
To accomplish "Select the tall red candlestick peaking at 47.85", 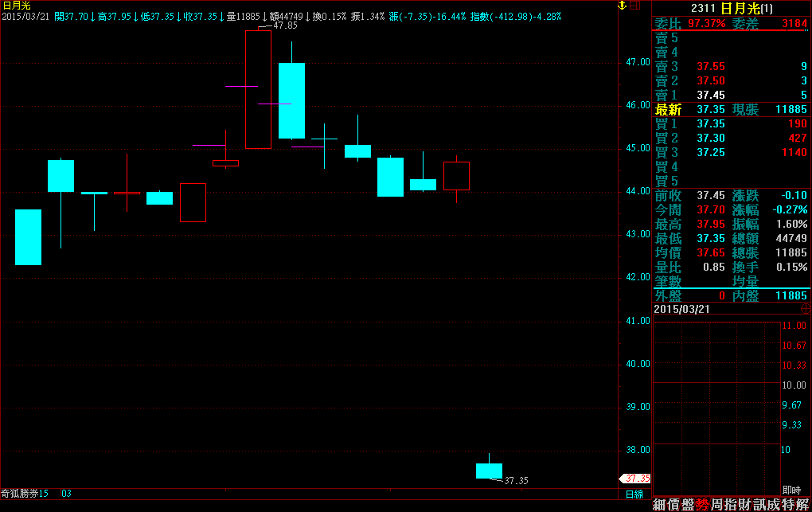I will click(258, 89).
